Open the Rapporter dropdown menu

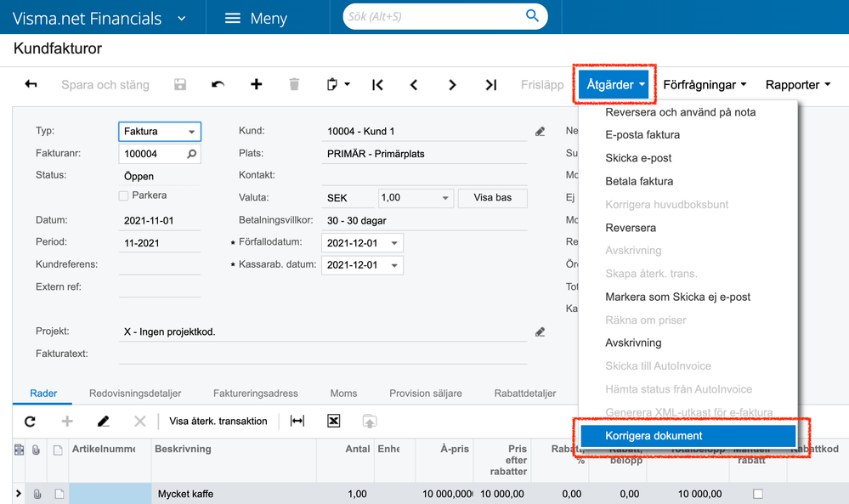click(x=797, y=85)
